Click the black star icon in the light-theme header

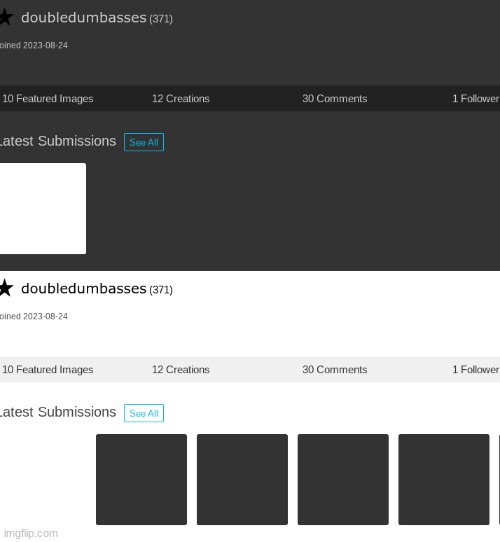[x=6, y=288]
